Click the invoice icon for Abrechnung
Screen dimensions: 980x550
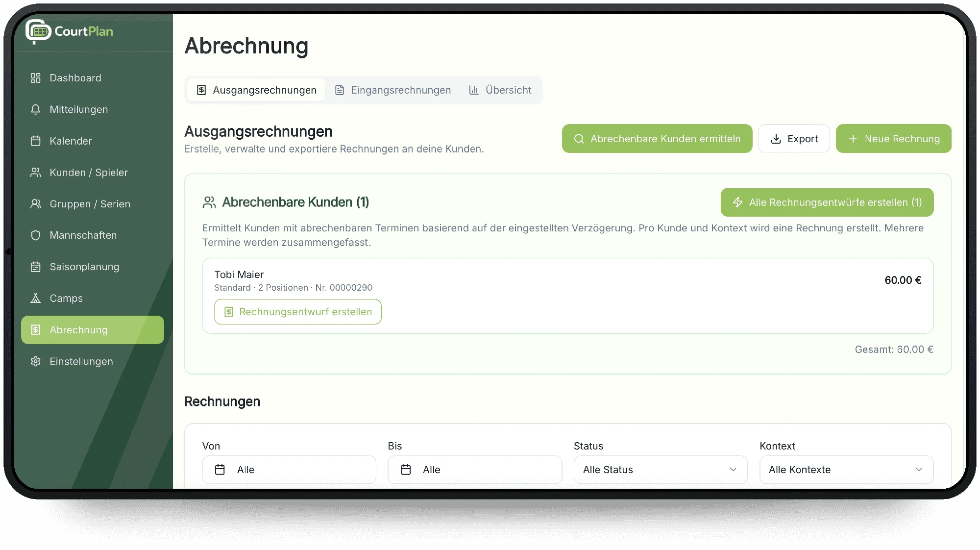35,330
